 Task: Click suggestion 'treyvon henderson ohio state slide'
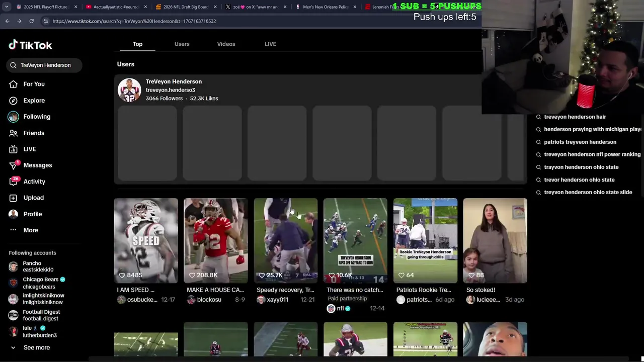(x=588, y=192)
